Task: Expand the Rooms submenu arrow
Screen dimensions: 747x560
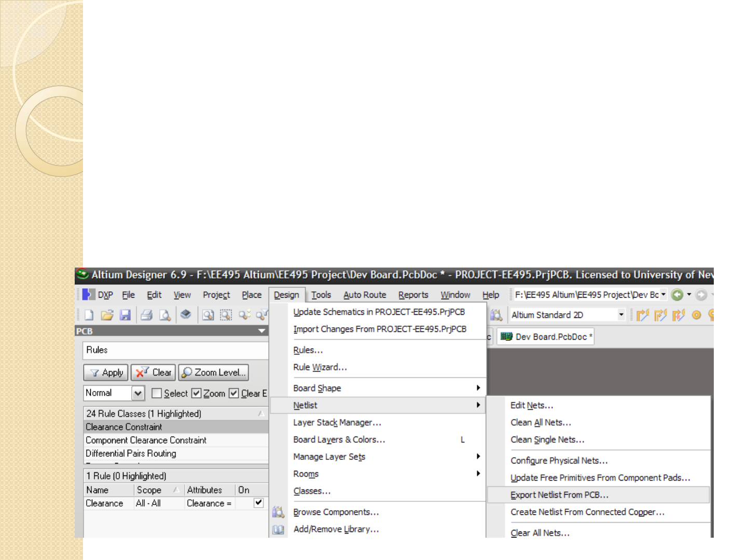Action: [478, 473]
